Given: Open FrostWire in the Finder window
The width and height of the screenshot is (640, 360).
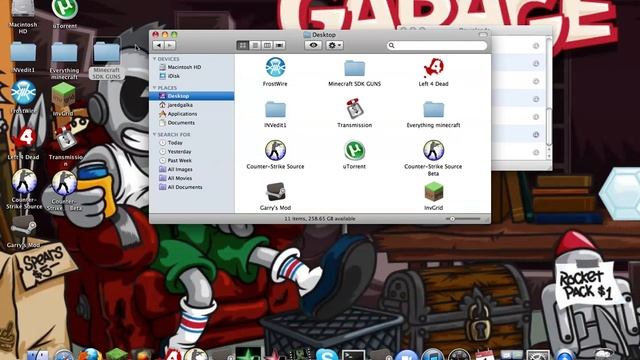Looking at the screenshot, I should (275, 68).
